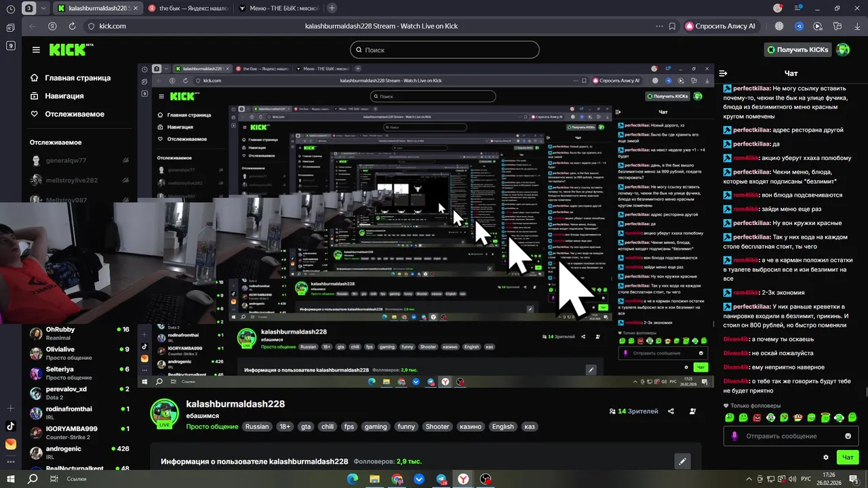Click the Windows Start button

point(11,479)
